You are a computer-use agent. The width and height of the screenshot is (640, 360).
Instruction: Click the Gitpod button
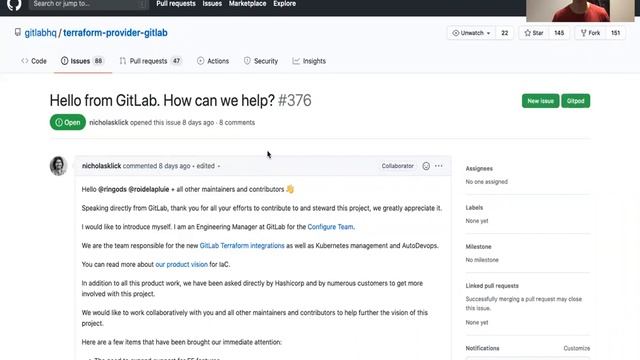click(x=576, y=101)
